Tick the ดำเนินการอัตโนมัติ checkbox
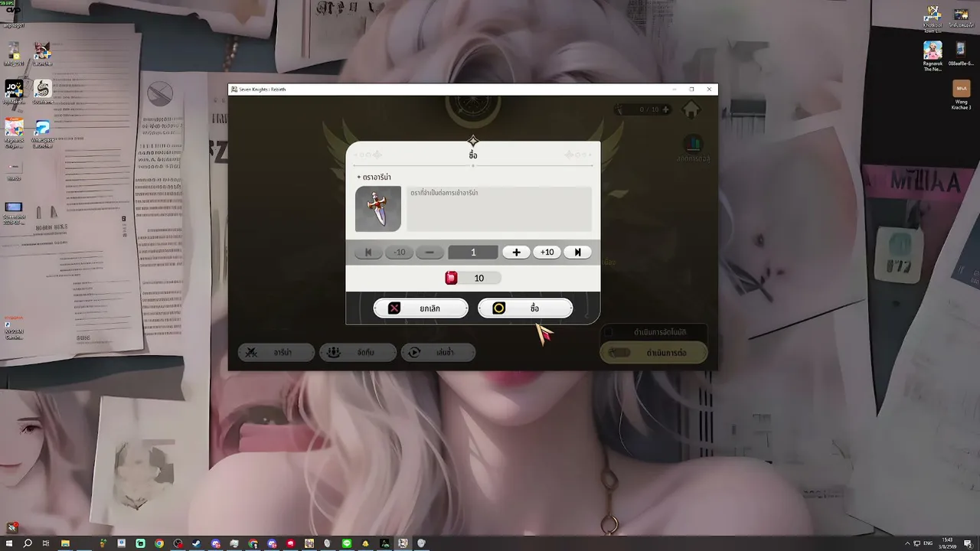Screen dimensions: 980x551 pyautogui.click(x=610, y=333)
